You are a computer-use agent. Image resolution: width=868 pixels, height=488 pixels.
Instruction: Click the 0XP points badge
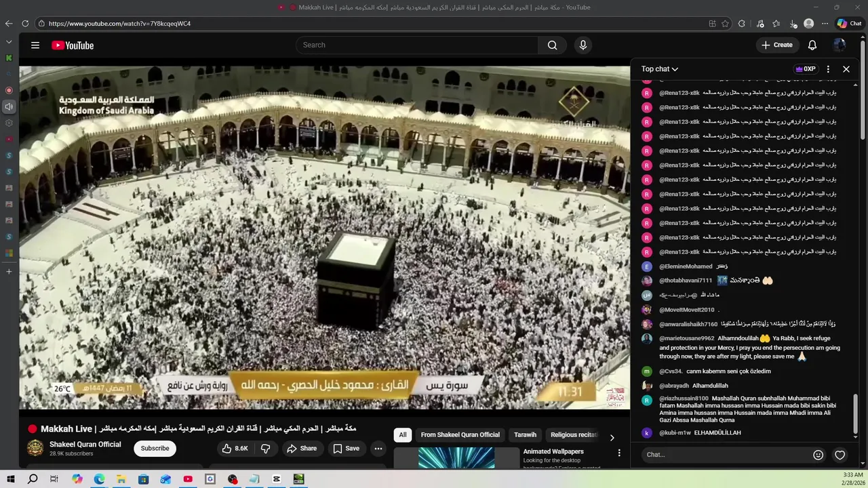[806, 69]
